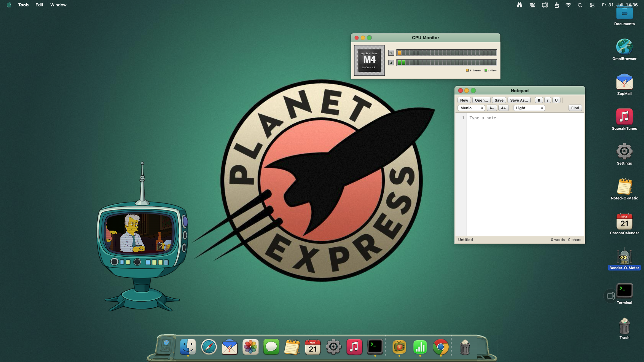The height and width of the screenshot is (362, 644).
Task: Open the Menlo font dropdown
Action: 471,108
